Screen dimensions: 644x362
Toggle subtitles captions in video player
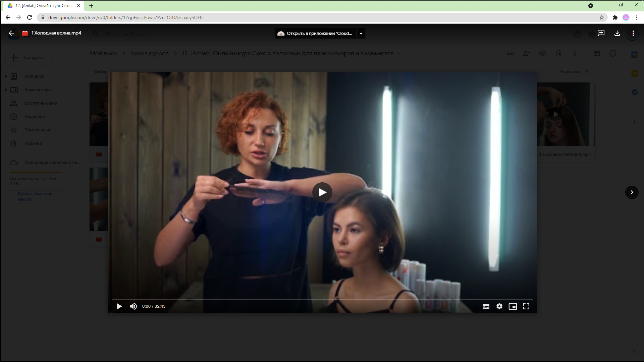(486, 306)
